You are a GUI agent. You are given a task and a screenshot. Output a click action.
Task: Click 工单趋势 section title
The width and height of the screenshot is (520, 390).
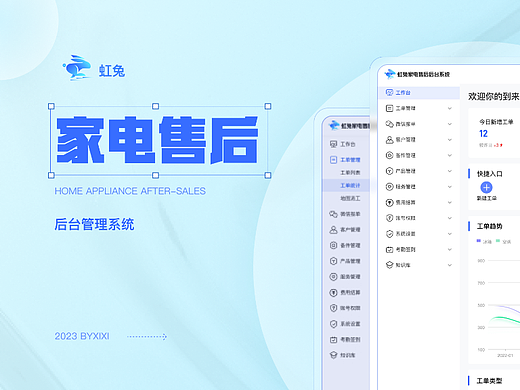pos(489,226)
